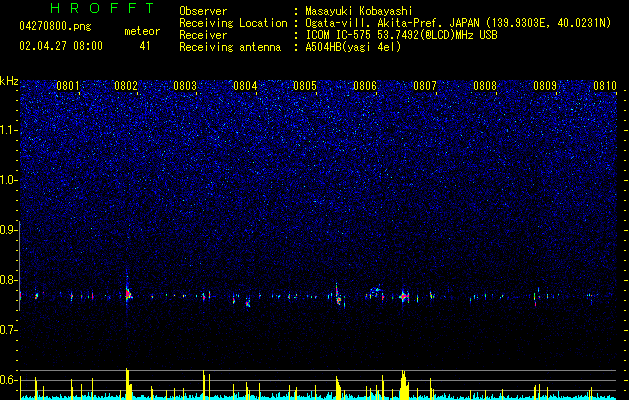
Task: Click time marker 0807
Action: tap(425, 86)
